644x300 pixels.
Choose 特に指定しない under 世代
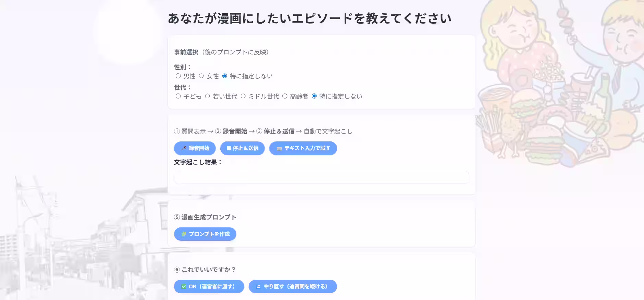tap(315, 96)
